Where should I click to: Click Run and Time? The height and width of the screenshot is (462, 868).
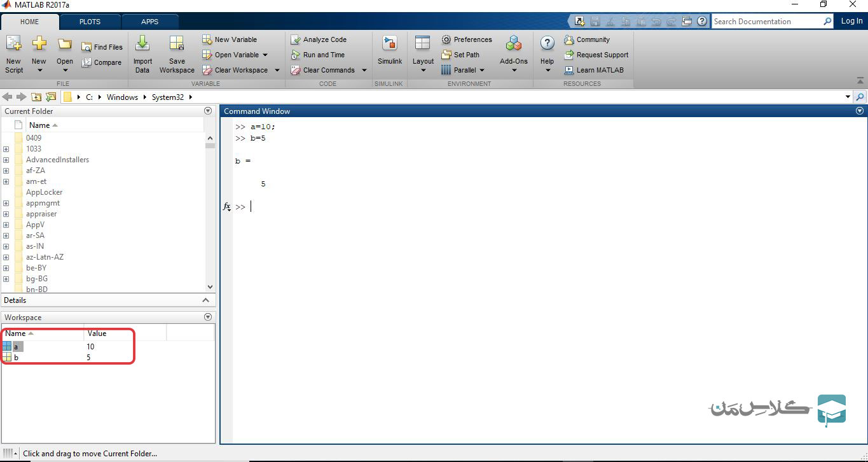318,55
